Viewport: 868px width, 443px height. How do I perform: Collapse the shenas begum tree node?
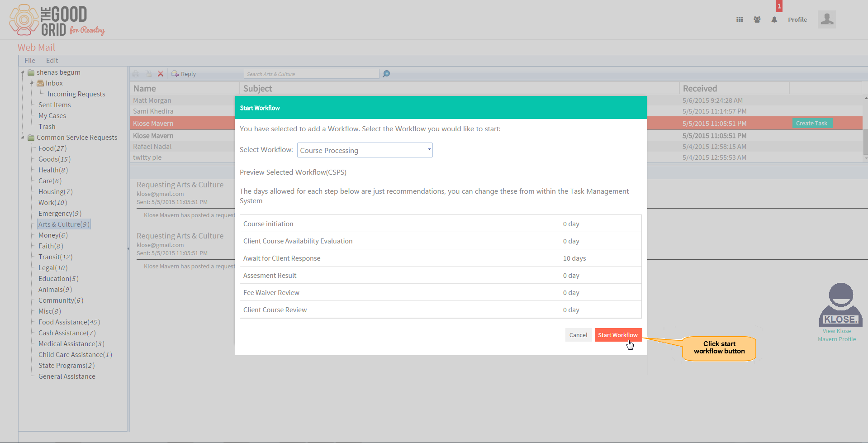coord(23,72)
